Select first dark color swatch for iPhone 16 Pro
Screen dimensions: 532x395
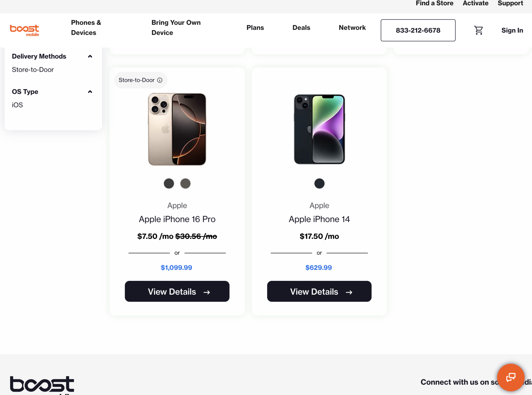169,184
